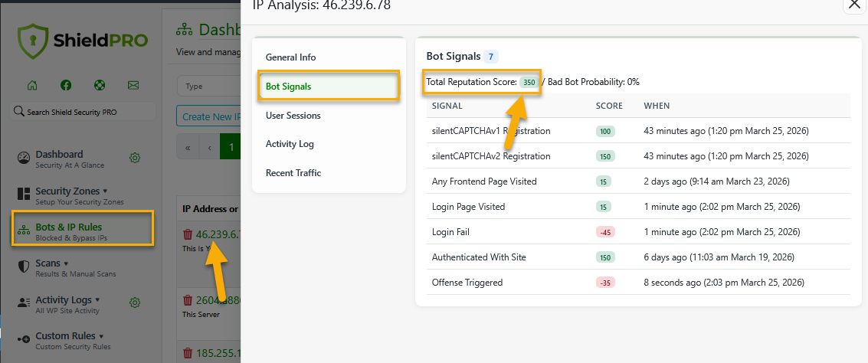Click the Total Reputation Score 350 badge
This screenshot has height=363, width=868.
pyautogui.click(x=529, y=83)
